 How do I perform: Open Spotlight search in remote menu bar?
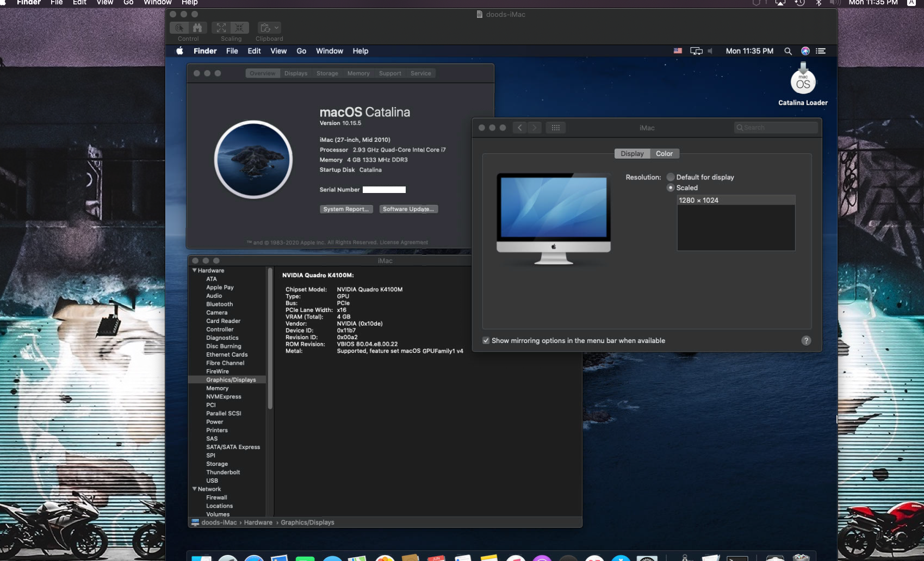[x=787, y=51]
